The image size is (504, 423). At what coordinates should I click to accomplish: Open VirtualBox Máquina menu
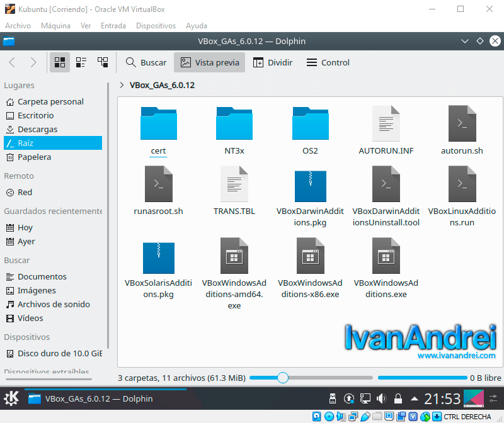55,26
